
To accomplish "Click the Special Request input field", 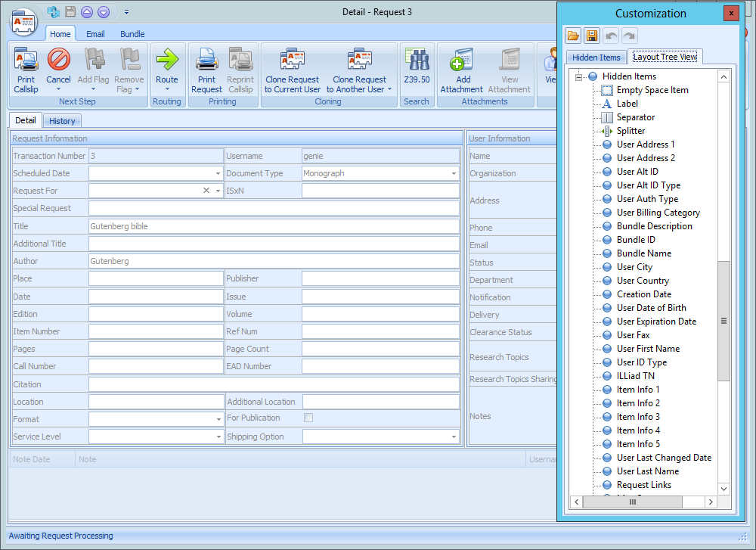I will pyautogui.click(x=274, y=209).
